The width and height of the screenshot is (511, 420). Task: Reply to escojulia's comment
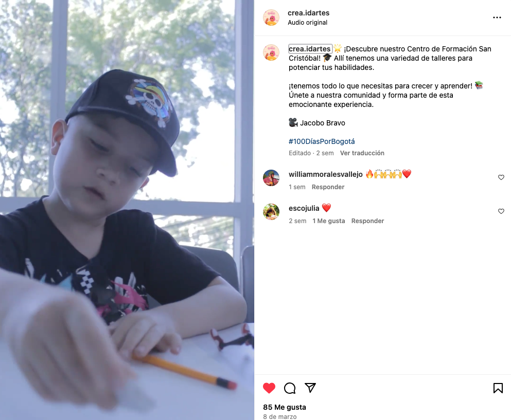point(367,221)
